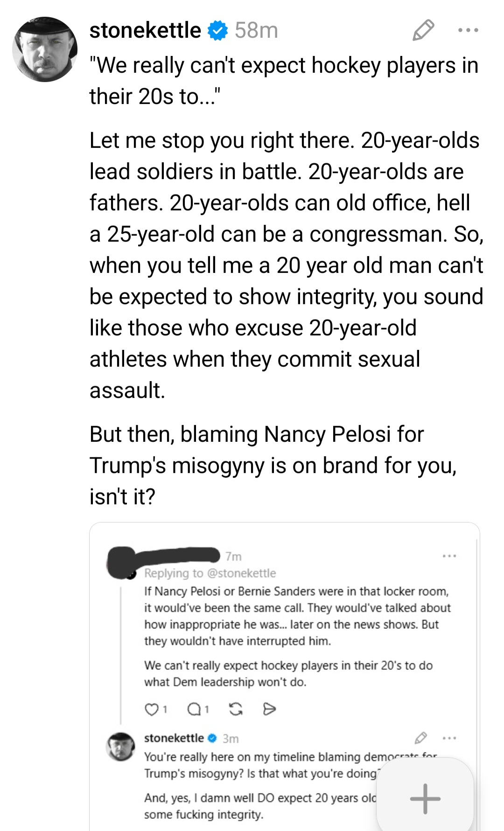The height and width of the screenshot is (831, 504).
Task: Tap the verified badge in quoted stonekettle reply
Action: tap(212, 738)
